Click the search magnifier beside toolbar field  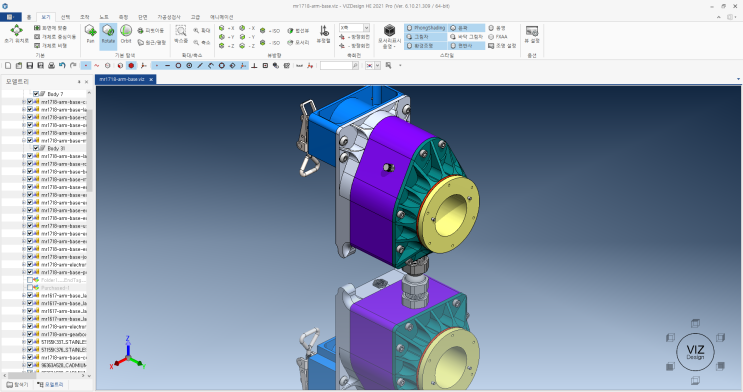pos(355,66)
